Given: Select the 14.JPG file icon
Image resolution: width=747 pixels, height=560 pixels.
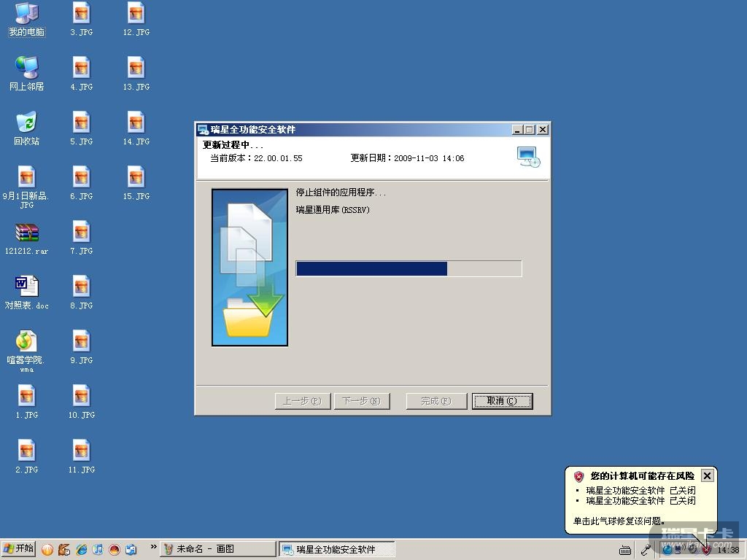Looking at the screenshot, I should click(x=136, y=128).
